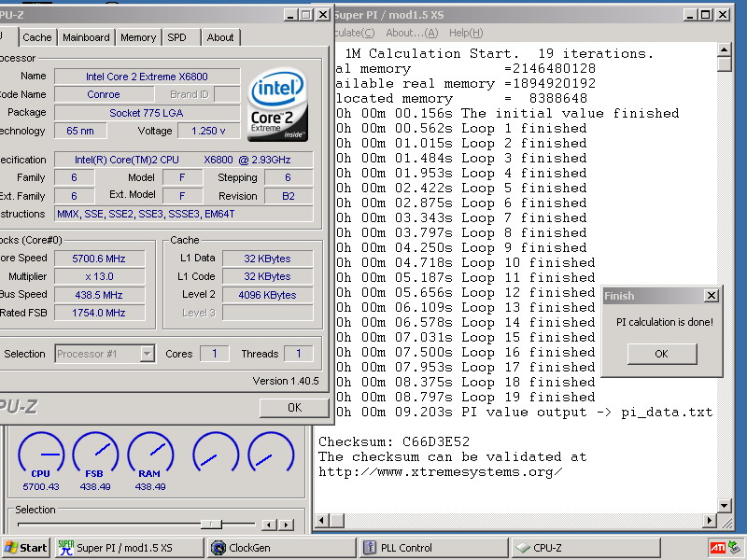Image resolution: width=747 pixels, height=560 pixels.
Task: Click the 1M Calculation Start line
Action: tap(499, 53)
